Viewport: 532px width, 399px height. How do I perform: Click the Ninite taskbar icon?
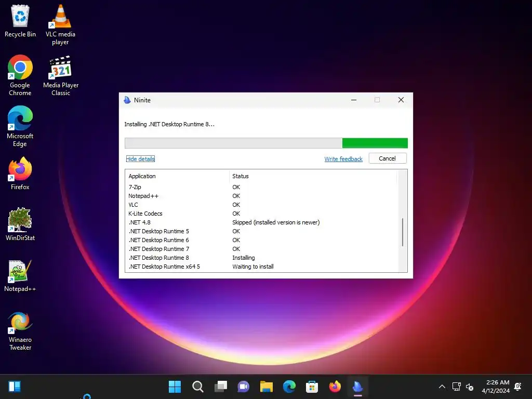[x=357, y=387]
